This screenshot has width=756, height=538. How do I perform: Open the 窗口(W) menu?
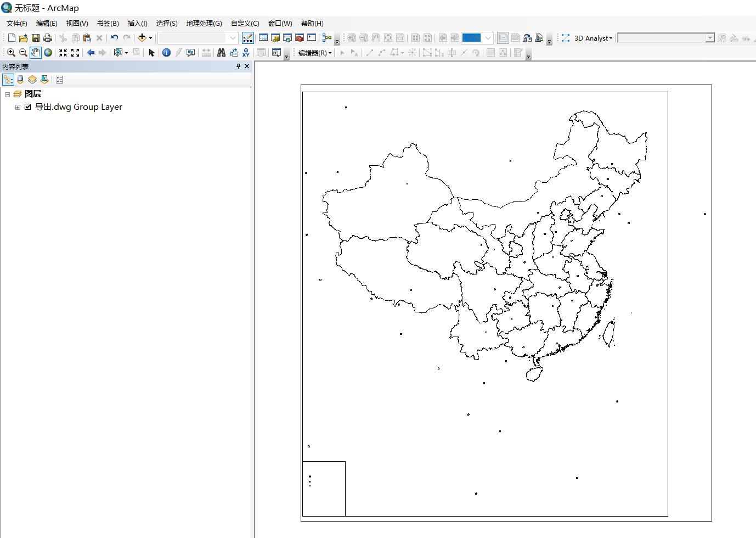280,24
